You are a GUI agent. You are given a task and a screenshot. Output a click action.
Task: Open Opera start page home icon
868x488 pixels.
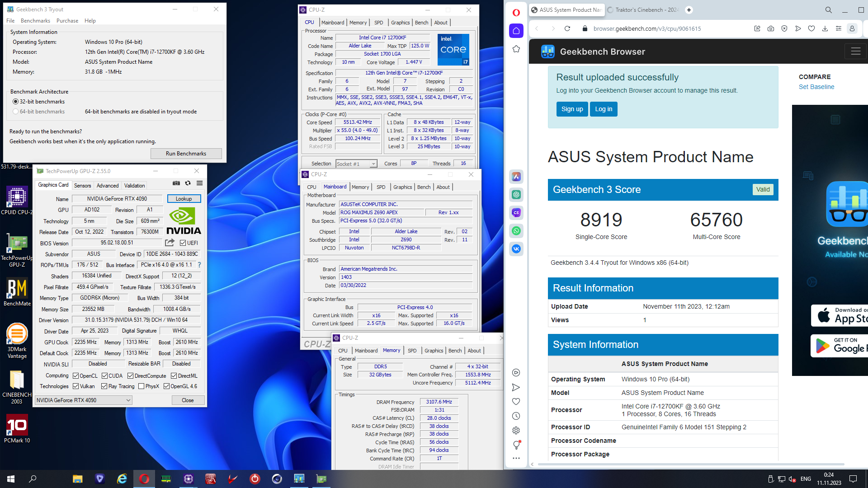point(516,31)
